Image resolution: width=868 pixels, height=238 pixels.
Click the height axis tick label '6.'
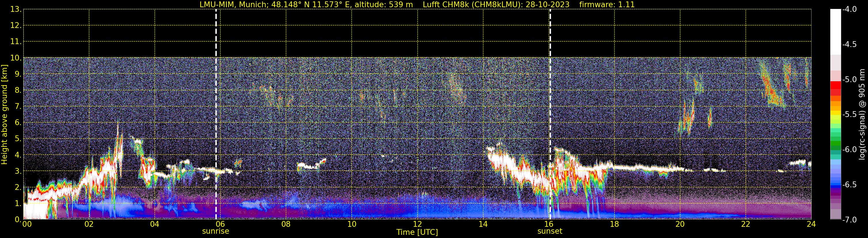click(x=18, y=123)
